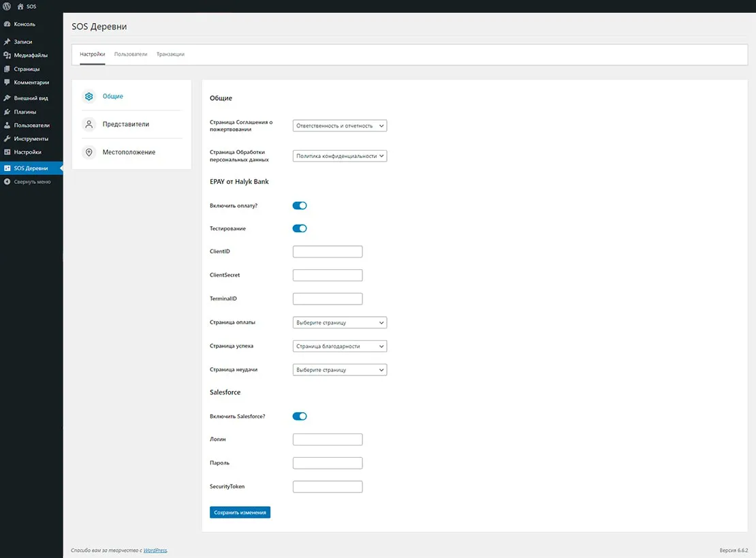
Task: Toggle the Включить оплату switch
Action: tap(300, 205)
